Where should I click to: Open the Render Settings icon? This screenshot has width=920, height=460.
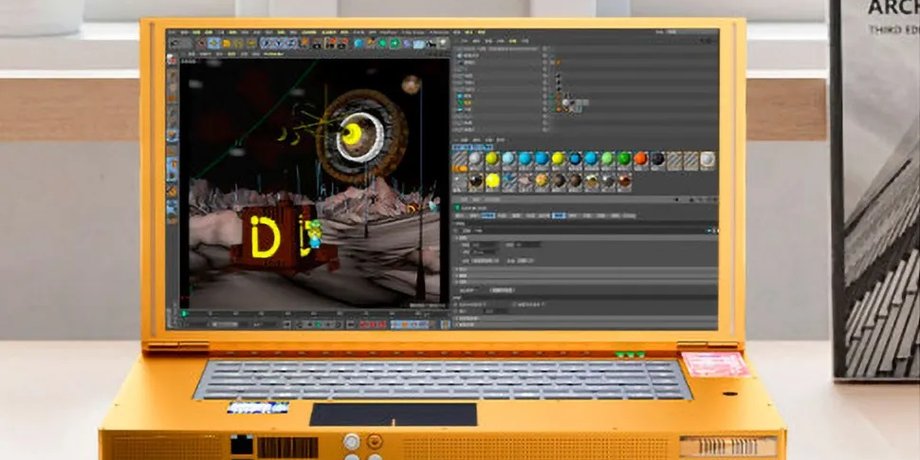click(x=343, y=43)
